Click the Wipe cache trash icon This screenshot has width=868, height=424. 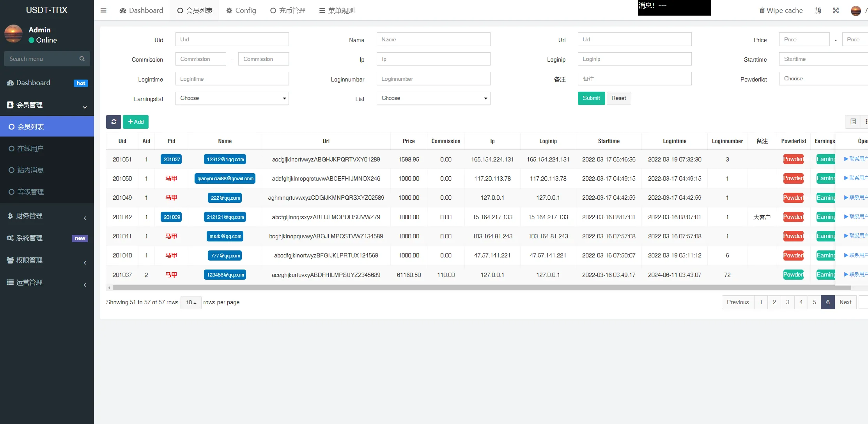tap(762, 11)
